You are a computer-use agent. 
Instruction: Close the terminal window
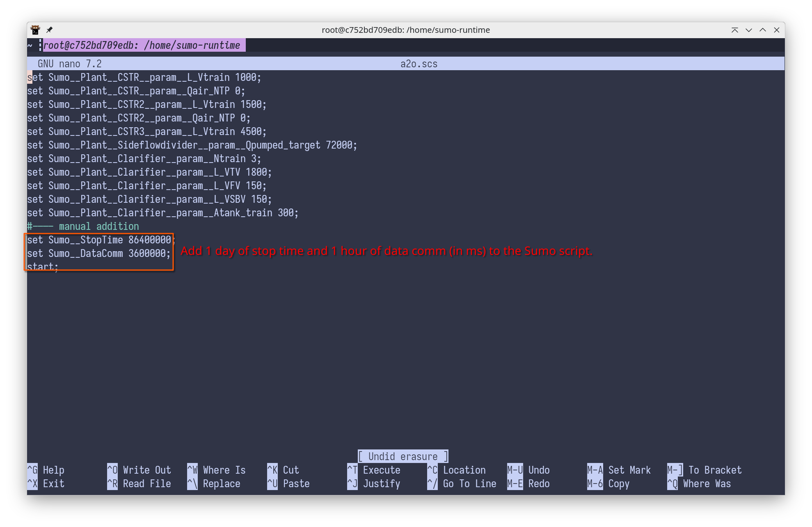(x=776, y=30)
